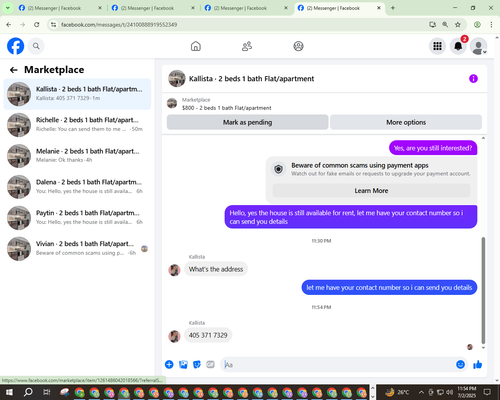Focus the Aa message input field

338,364
